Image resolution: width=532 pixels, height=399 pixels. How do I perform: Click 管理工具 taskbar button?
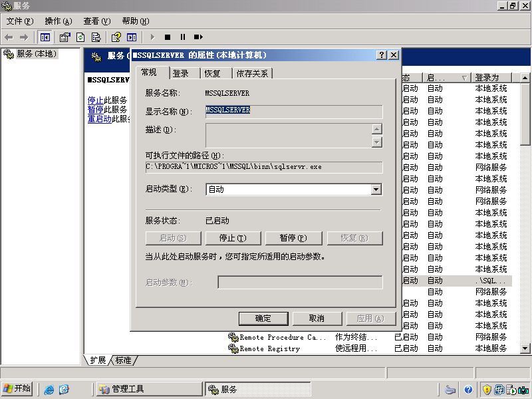pos(148,389)
